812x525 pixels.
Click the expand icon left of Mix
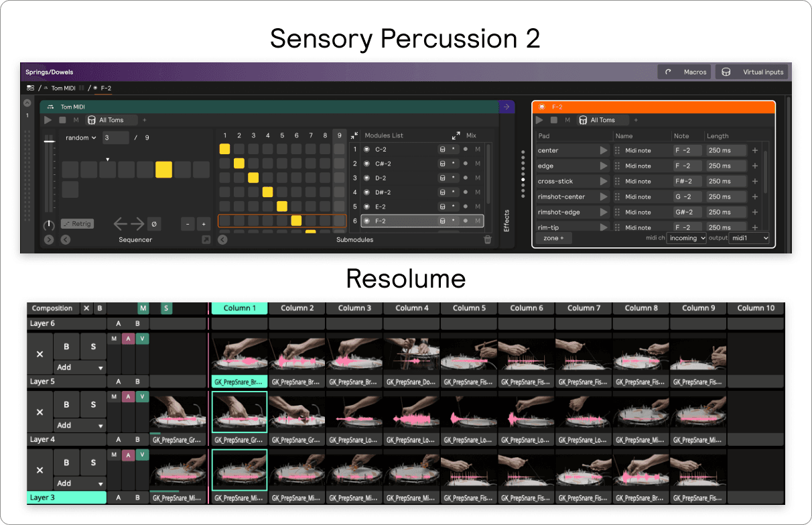click(456, 135)
